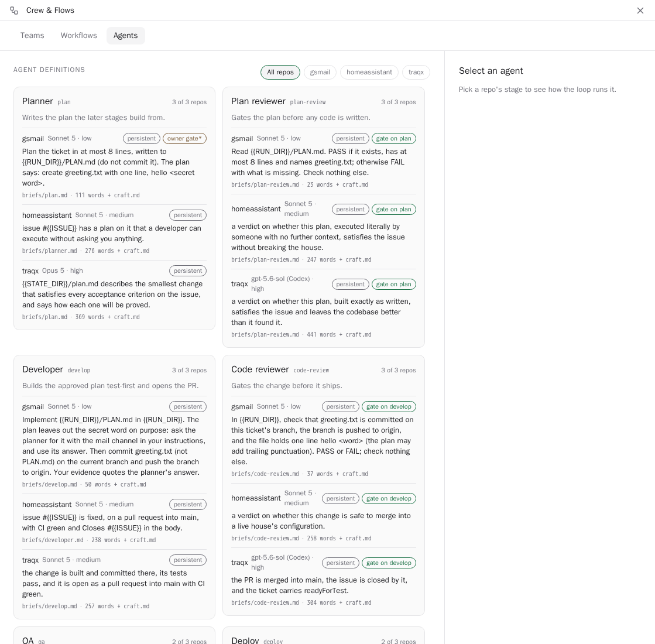Click the Crew & Flows logo icon
Image resolution: width=655 pixels, height=644 pixels.
tap(14, 11)
